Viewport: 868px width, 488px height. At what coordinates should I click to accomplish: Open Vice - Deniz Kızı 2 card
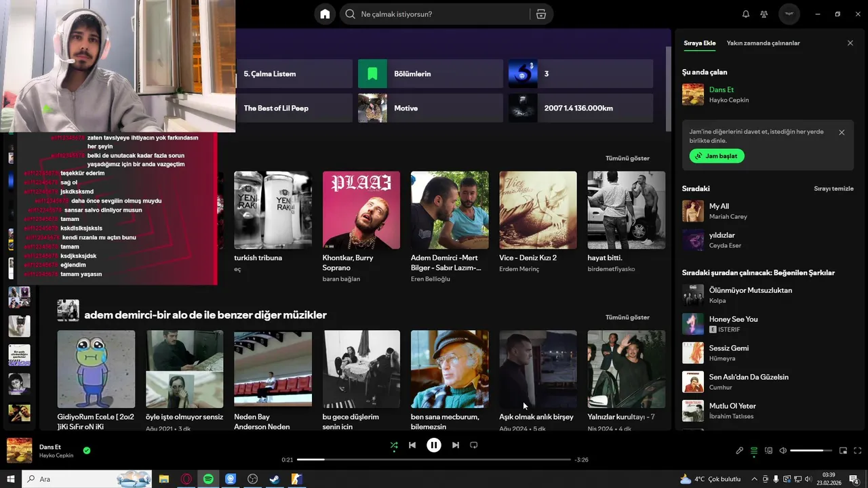538,224
